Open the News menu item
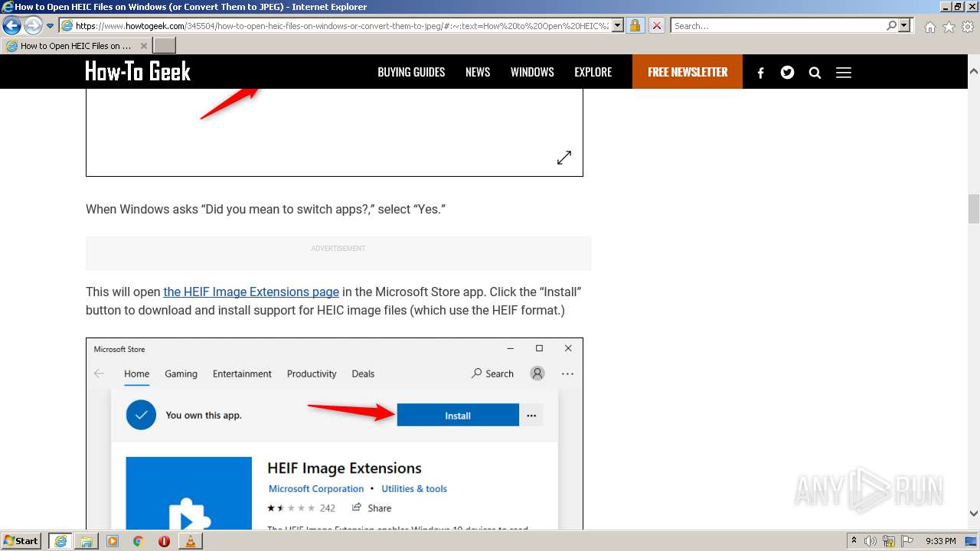This screenshot has height=551, width=980. (478, 72)
